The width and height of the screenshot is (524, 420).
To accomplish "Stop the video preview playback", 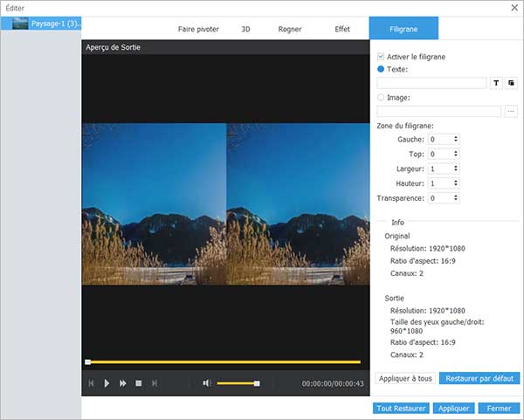I will [x=139, y=383].
